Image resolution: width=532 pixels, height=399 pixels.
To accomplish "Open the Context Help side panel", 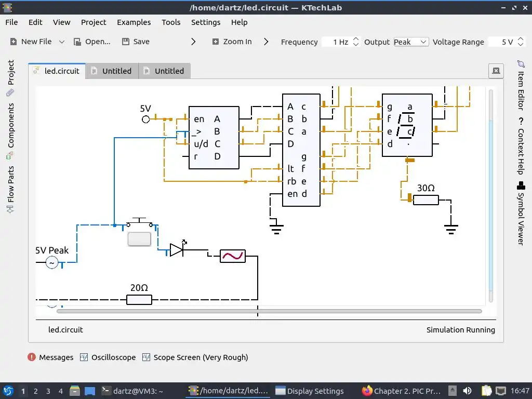I will tap(521, 146).
